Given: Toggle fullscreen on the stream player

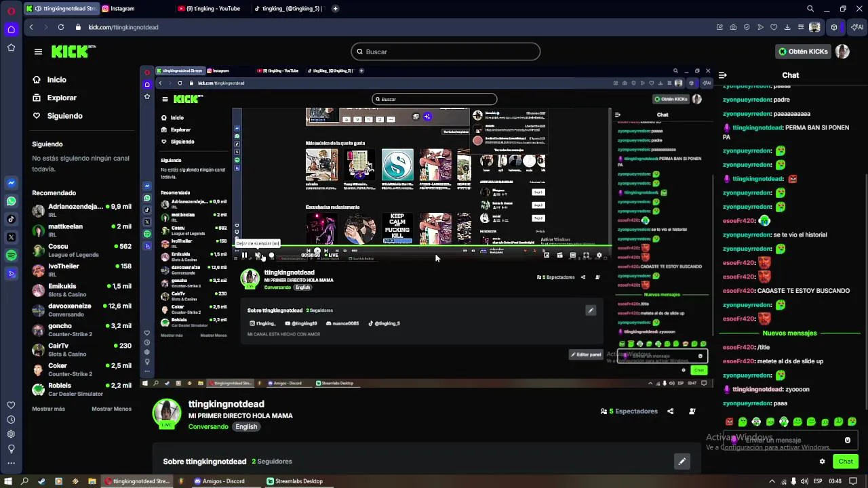Looking at the screenshot, I should tap(586, 256).
